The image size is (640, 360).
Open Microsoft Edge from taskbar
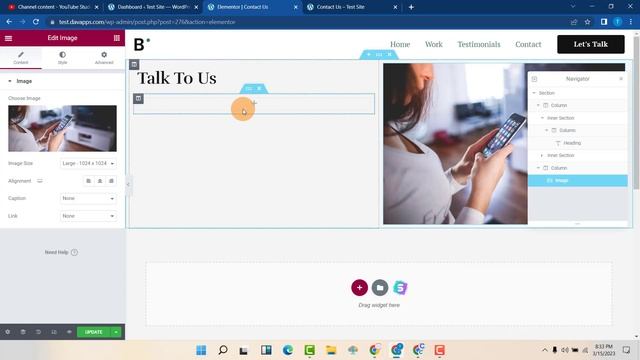click(x=288, y=350)
